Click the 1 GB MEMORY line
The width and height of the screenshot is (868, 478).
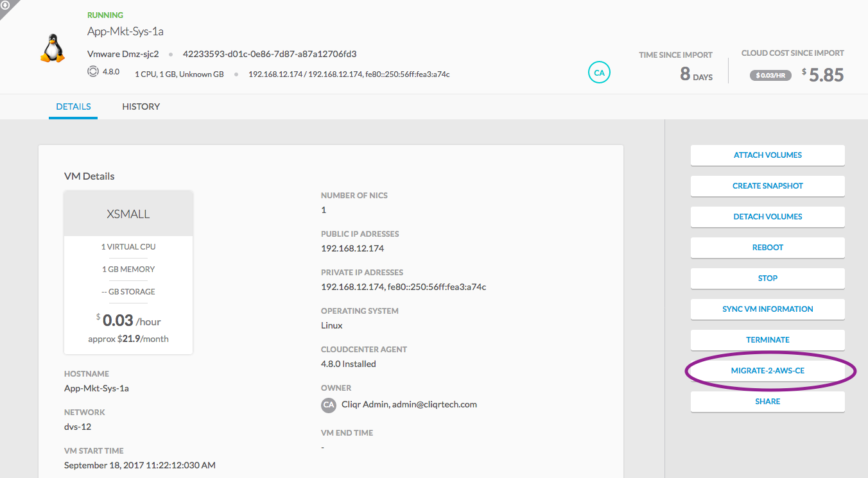[128, 269]
